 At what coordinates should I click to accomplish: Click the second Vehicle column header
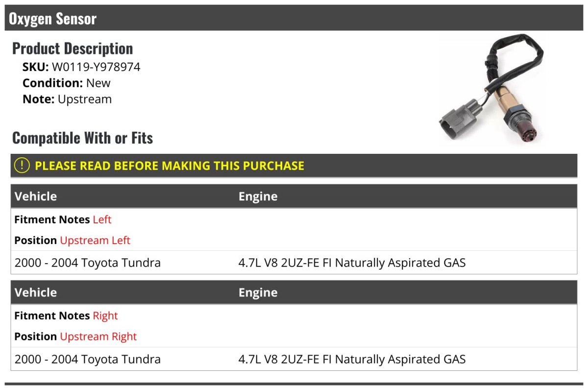(36, 292)
